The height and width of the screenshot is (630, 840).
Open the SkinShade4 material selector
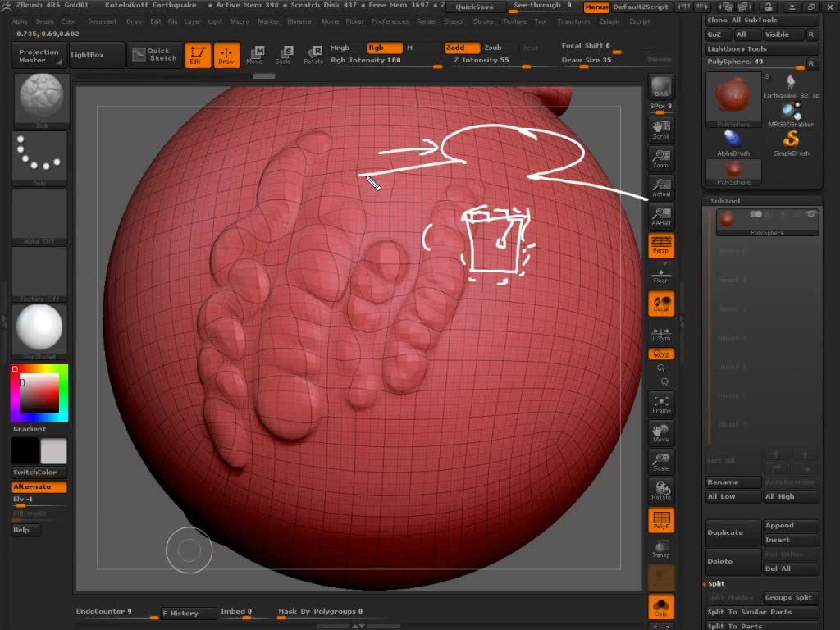[39, 331]
